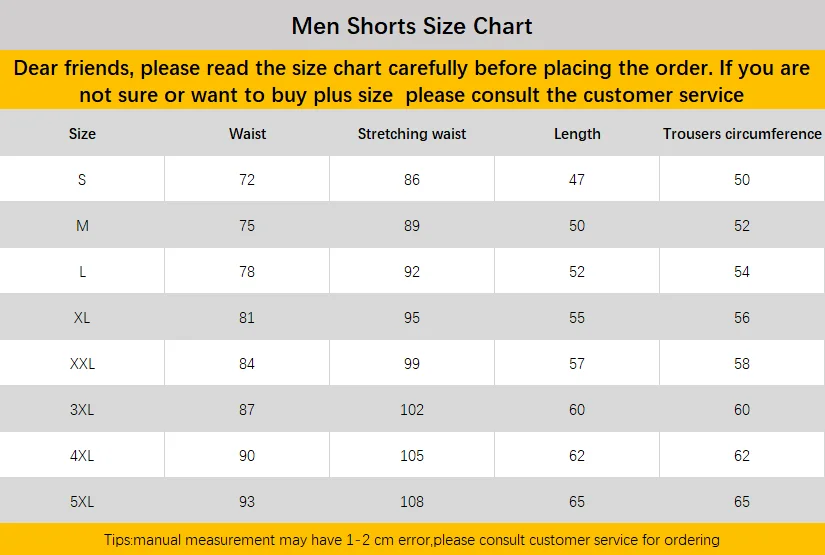Click the Men Shorts Size Chart title
The width and height of the screenshot is (825, 555).
pyautogui.click(x=412, y=26)
